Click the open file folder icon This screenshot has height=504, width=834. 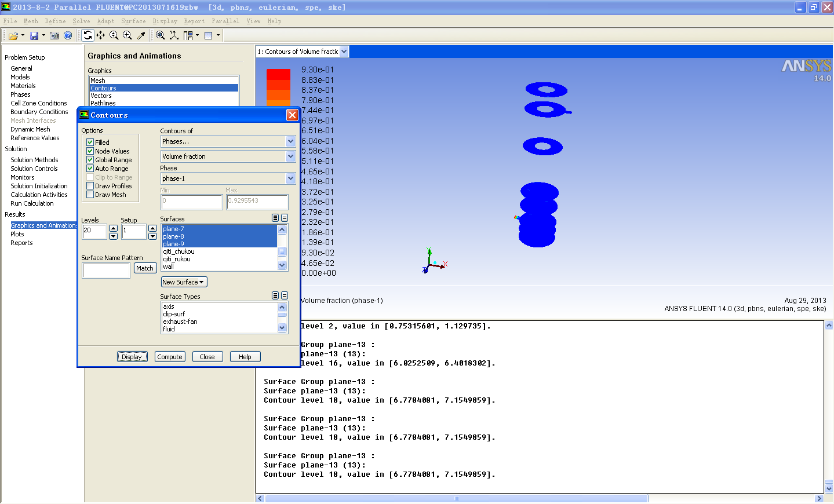tap(13, 36)
